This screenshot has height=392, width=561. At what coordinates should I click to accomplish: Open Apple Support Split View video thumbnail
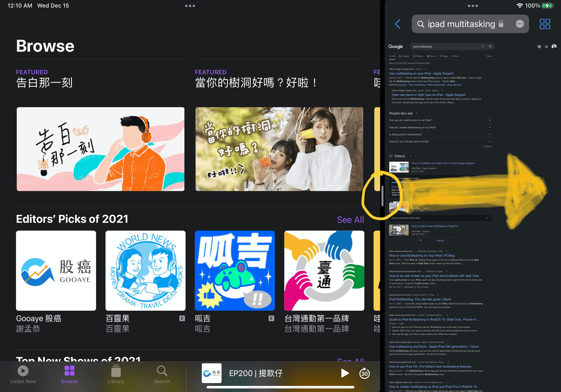pyautogui.click(x=399, y=167)
